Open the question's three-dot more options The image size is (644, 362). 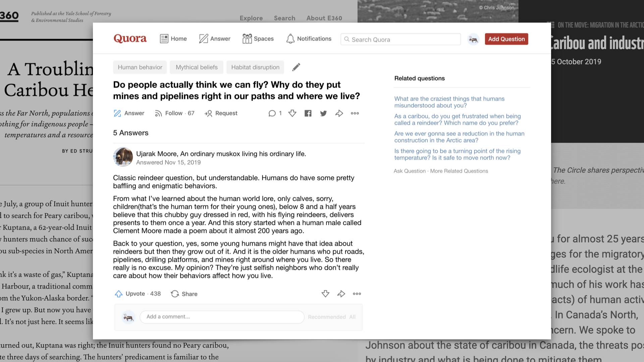355,113
